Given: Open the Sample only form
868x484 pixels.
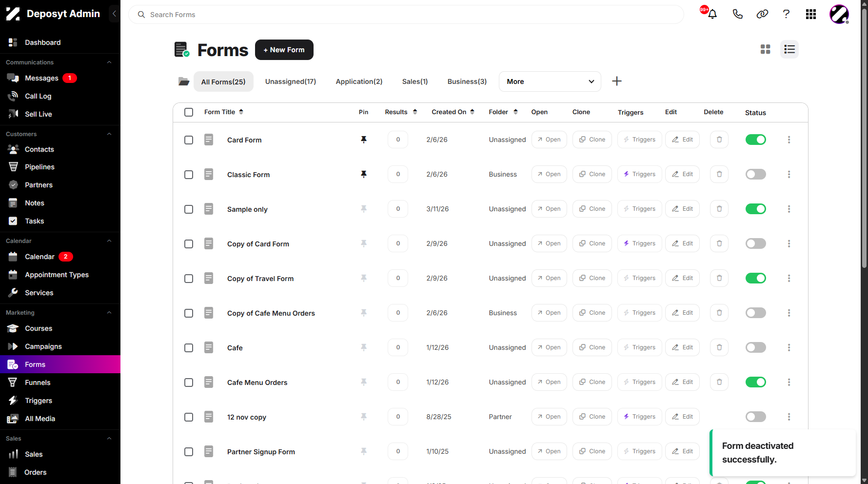Looking at the screenshot, I should click(549, 209).
